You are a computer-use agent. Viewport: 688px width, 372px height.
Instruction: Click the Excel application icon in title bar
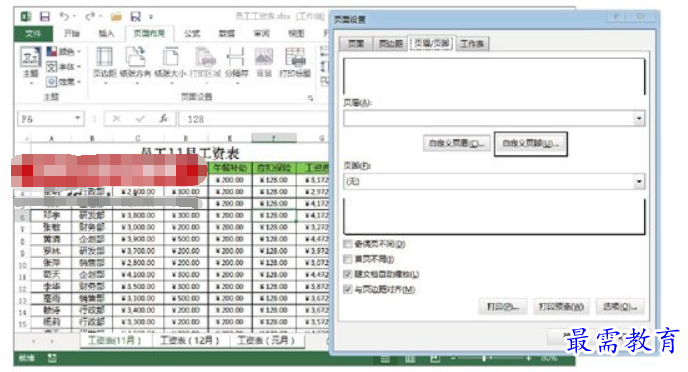click(26, 17)
